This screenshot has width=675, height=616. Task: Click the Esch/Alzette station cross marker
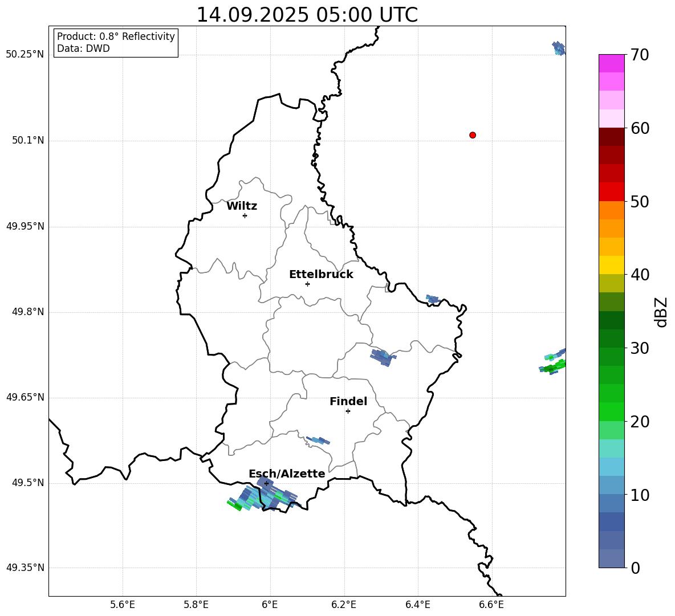(266, 483)
